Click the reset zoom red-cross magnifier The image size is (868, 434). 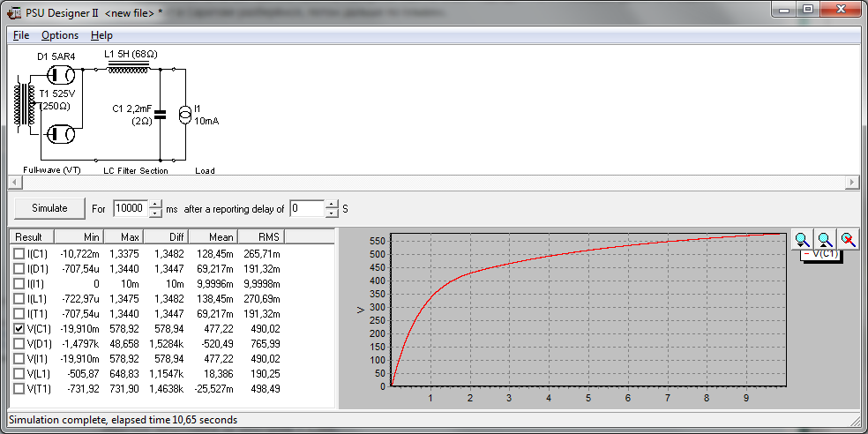(847, 239)
